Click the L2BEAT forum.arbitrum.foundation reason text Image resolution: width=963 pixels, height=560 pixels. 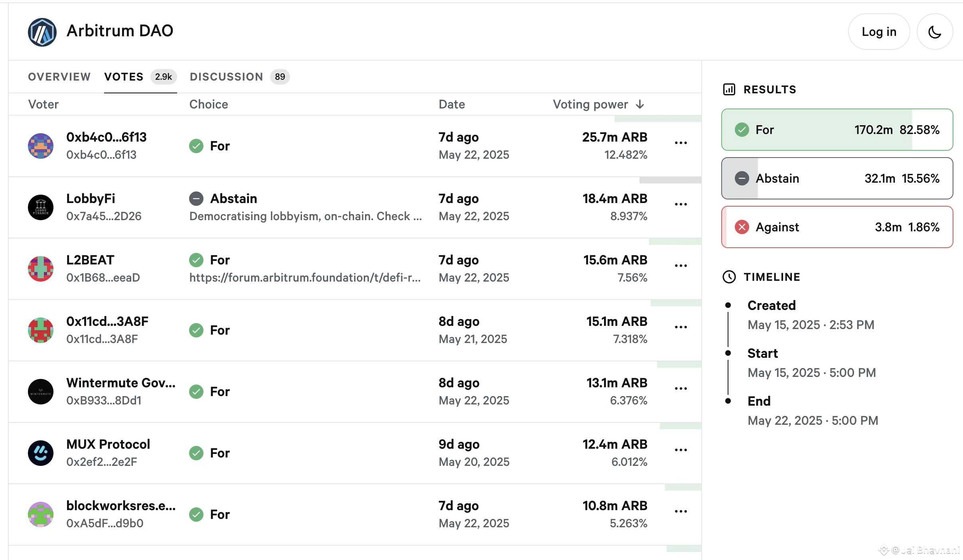[x=305, y=278]
